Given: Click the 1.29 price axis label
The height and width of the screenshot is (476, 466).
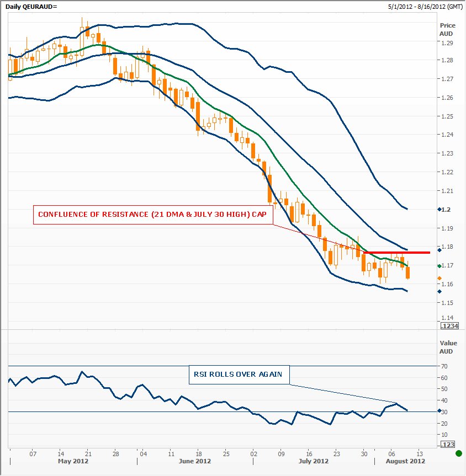Looking at the screenshot, I should 447,43.
